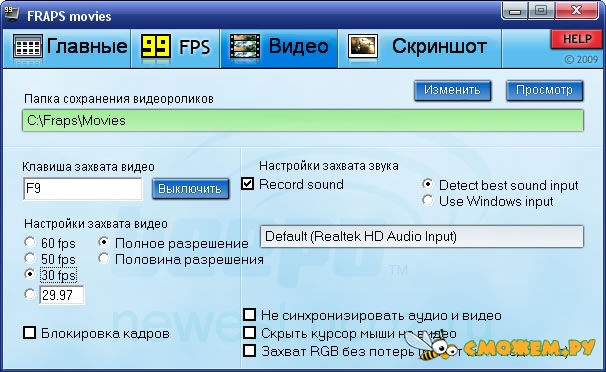Screen dimensions: 606x372
Task: Open the Скриншот tab
Action: pos(420,48)
